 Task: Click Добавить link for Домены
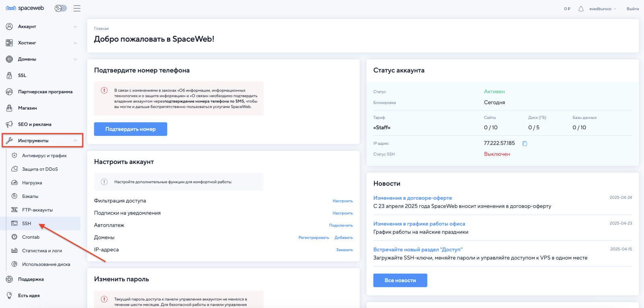343,237
